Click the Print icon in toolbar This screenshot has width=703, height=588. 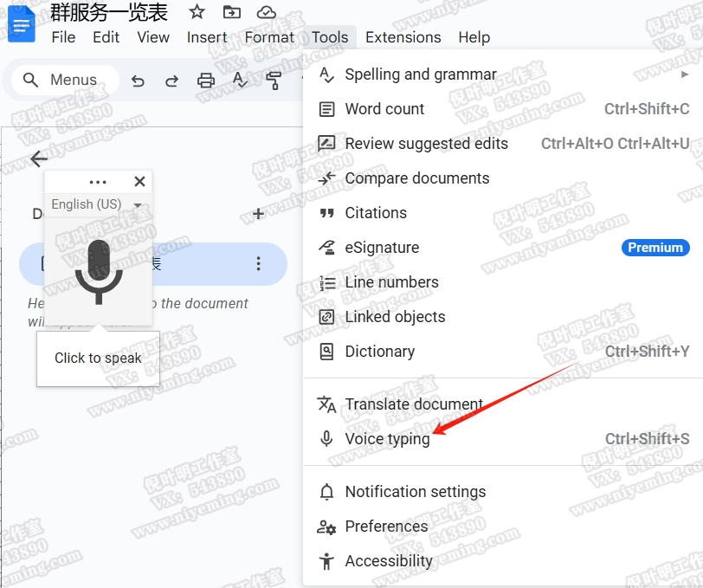[x=206, y=81]
